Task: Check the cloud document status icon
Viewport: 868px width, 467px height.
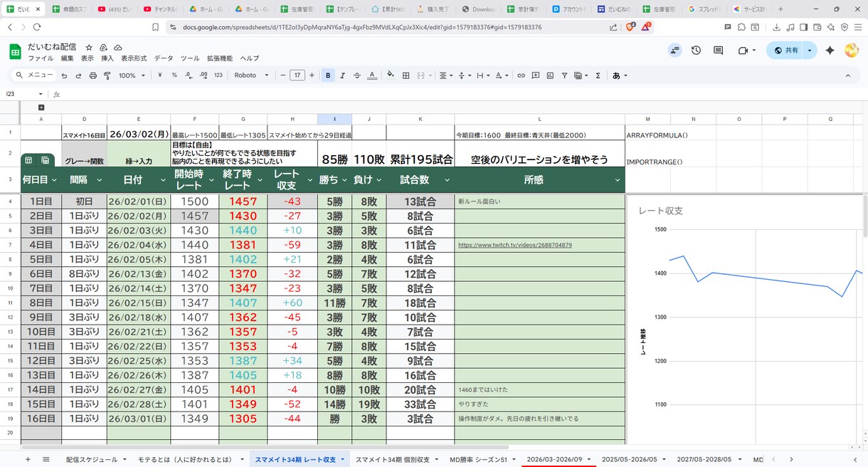Action: coord(118,46)
